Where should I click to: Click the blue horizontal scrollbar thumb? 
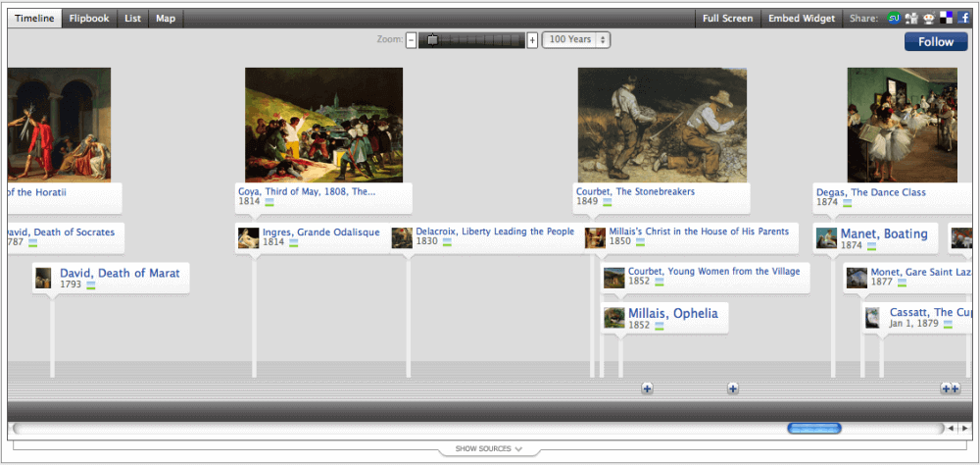click(814, 429)
